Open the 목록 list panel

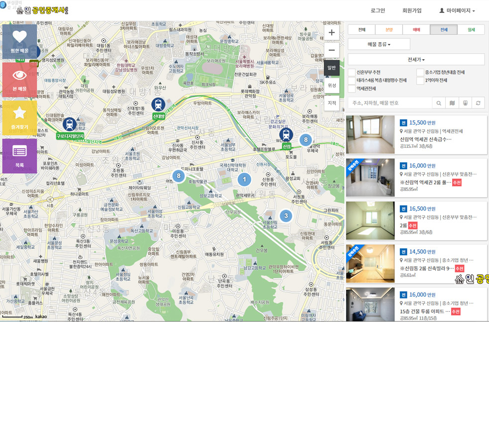pos(20,155)
